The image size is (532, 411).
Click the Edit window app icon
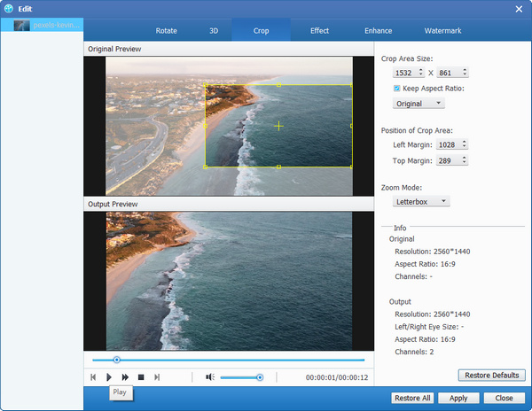point(8,8)
